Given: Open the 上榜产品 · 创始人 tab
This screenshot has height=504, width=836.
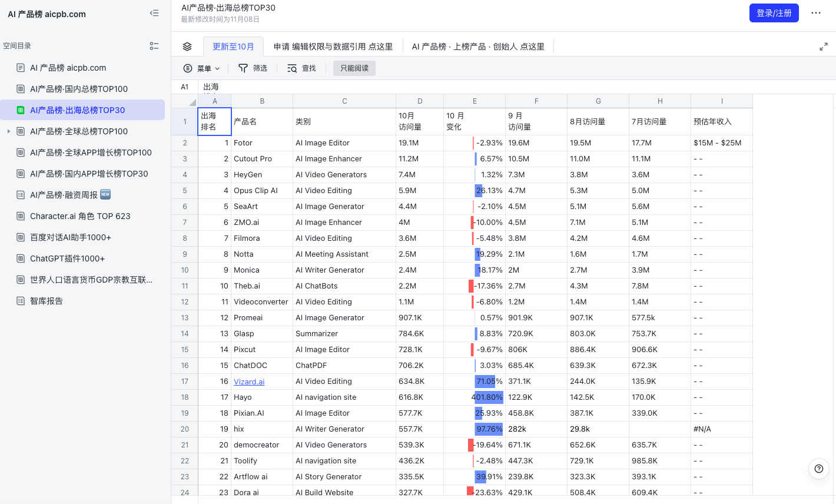Looking at the screenshot, I should (x=478, y=47).
